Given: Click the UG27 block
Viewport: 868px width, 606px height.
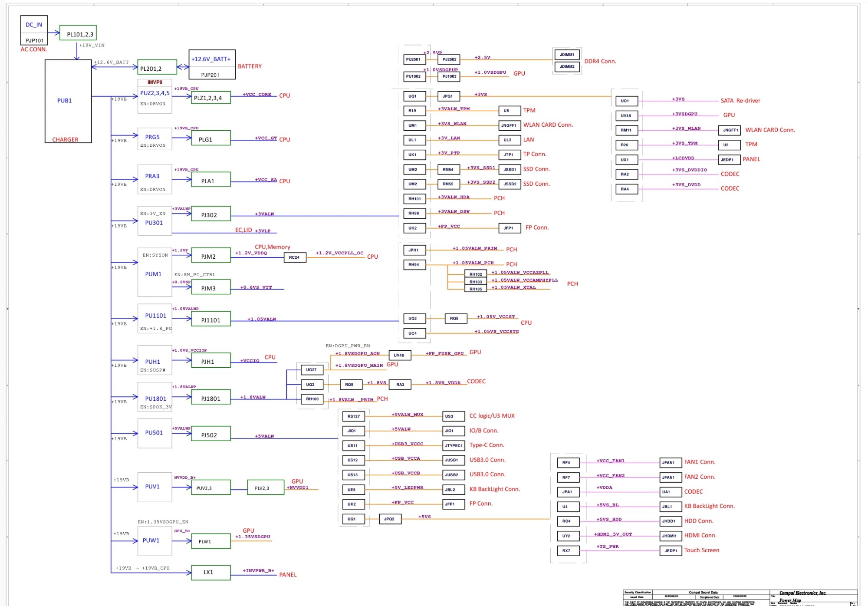Looking at the screenshot, I should [312, 370].
